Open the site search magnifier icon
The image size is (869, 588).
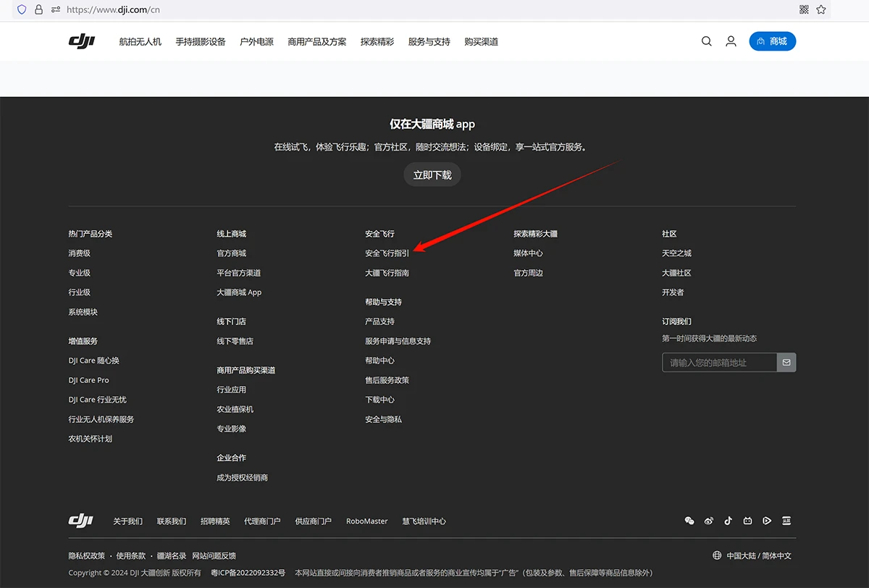707,41
